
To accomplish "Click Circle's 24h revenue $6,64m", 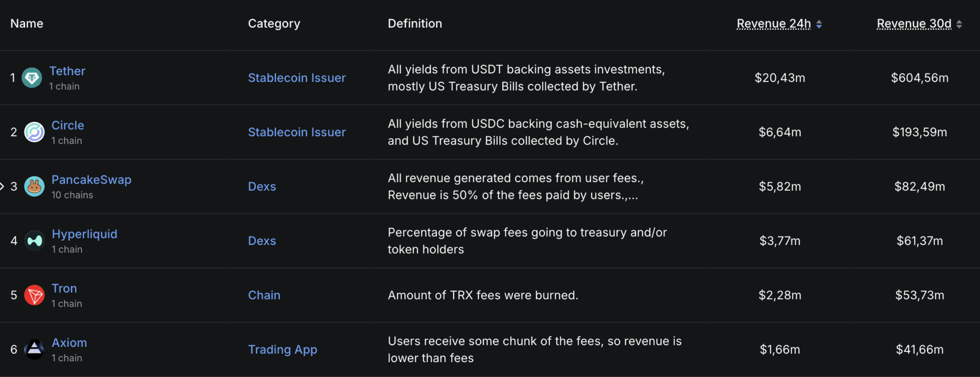I will pyautogui.click(x=780, y=132).
